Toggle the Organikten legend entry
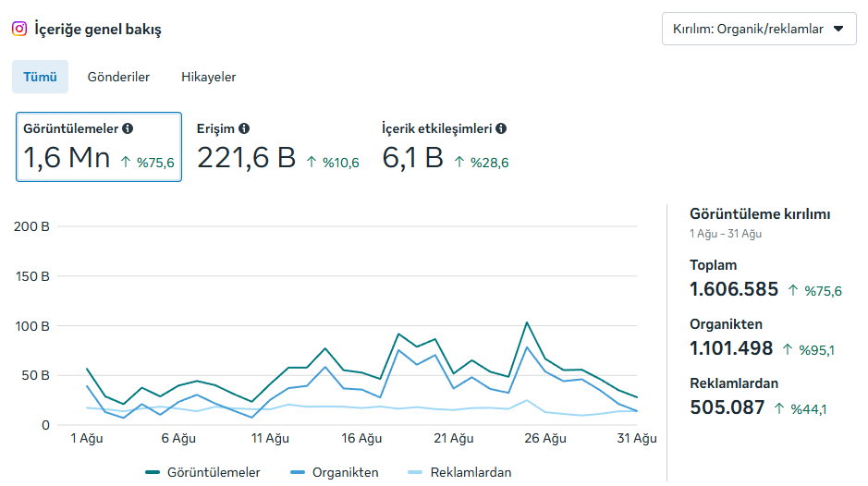 pyautogui.click(x=335, y=472)
